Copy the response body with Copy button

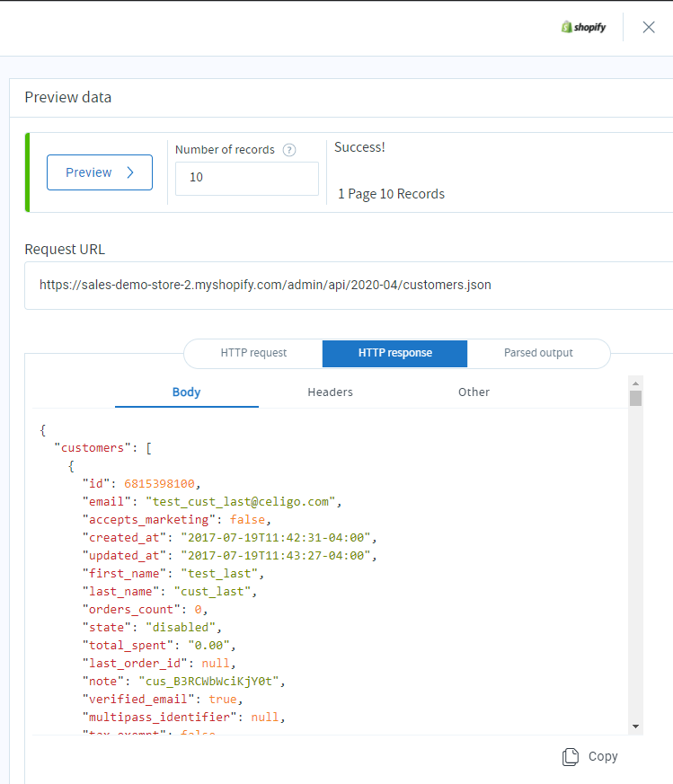(590, 756)
